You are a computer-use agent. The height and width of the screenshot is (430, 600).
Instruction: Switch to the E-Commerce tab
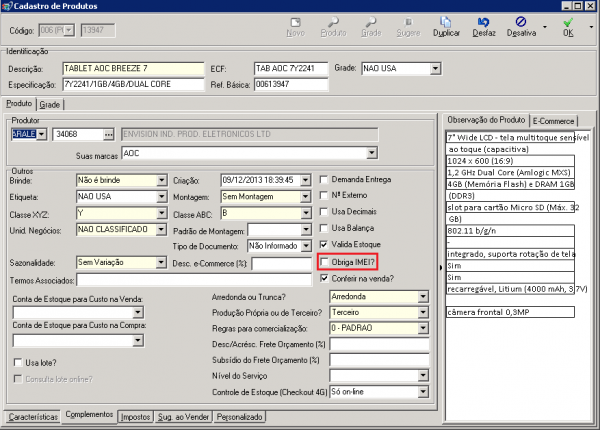(553, 120)
